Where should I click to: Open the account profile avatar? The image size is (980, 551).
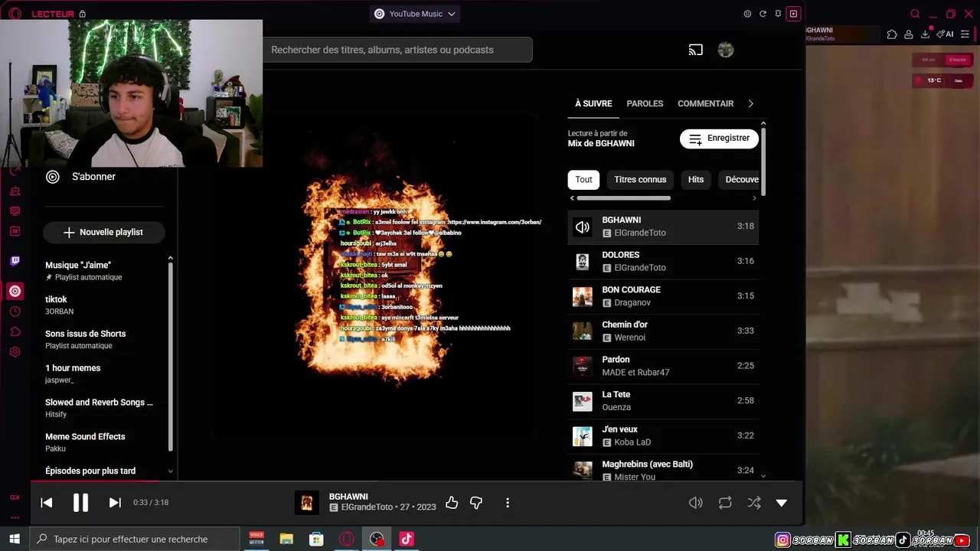click(x=726, y=50)
